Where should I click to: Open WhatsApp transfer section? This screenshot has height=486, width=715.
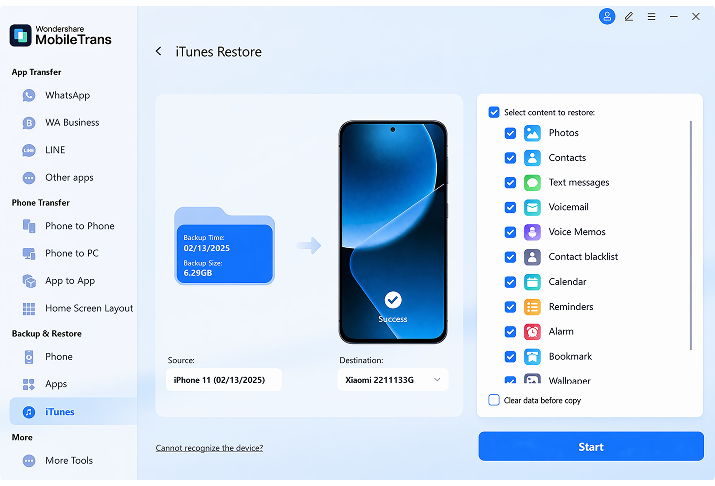click(x=73, y=95)
